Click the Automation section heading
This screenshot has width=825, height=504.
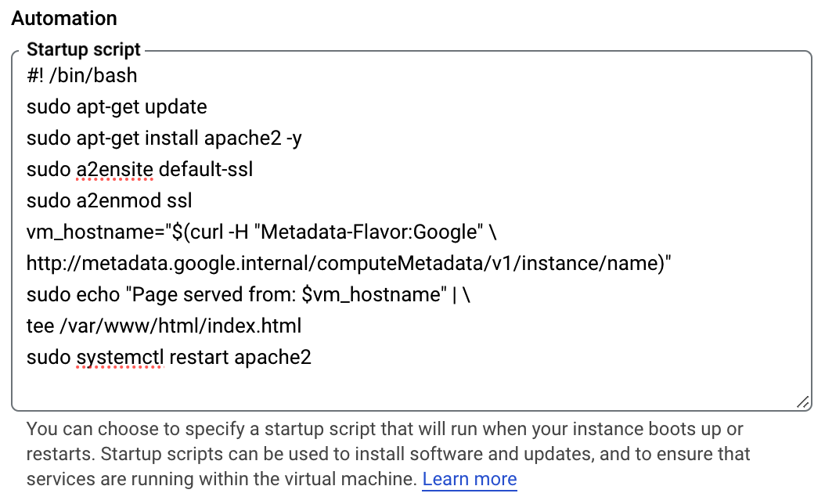[x=64, y=18]
